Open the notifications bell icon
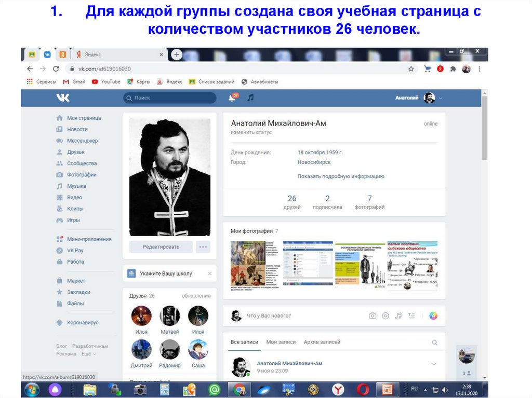 click(x=232, y=98)
